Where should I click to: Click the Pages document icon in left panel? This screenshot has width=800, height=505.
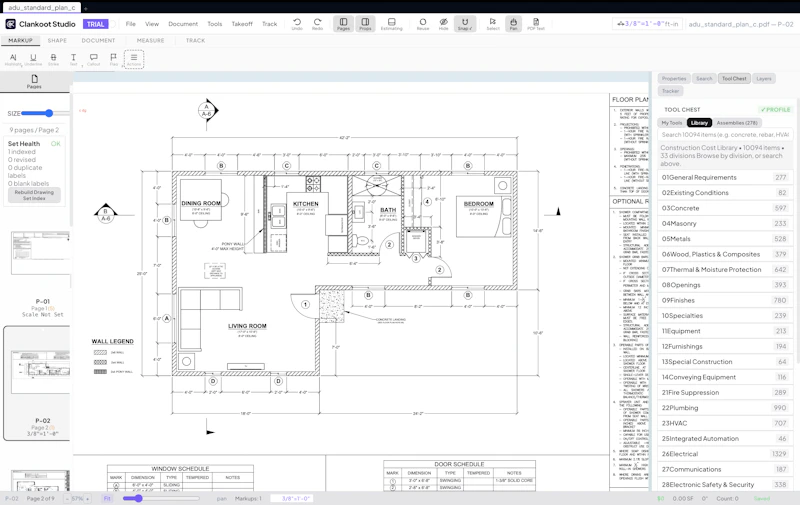[x=34, y=82]
